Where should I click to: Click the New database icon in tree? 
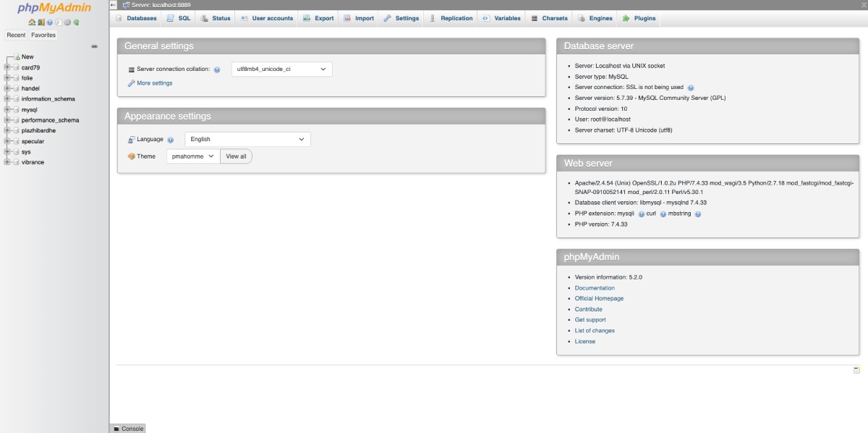pyautogui.click(x=17, y=56)
